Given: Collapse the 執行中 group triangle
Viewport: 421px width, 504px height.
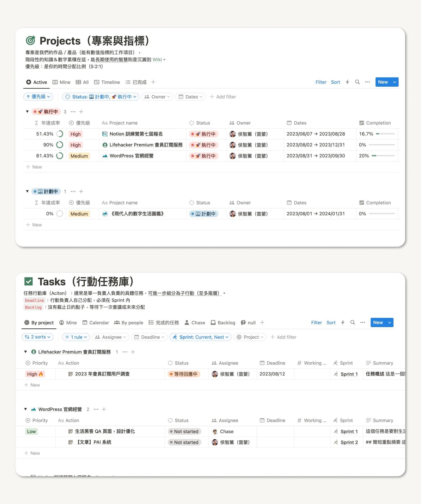Looking at the screenshot, I should click(x=27, y=112).
